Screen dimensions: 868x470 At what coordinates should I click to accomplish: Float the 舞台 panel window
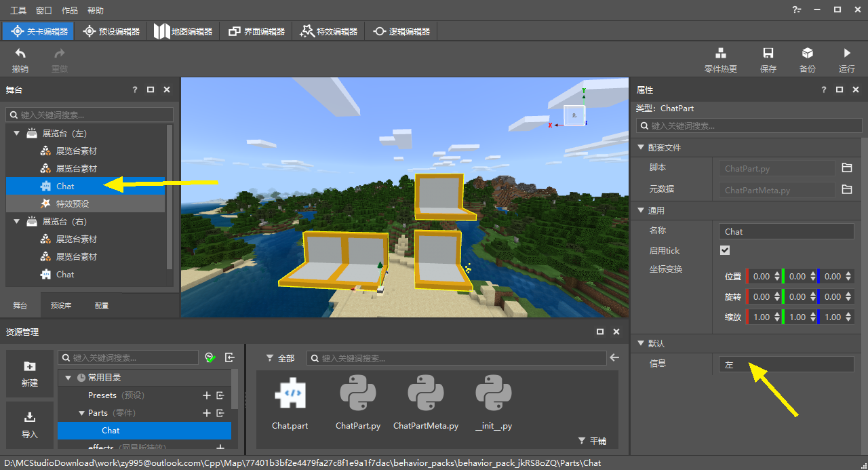(151, 90)
